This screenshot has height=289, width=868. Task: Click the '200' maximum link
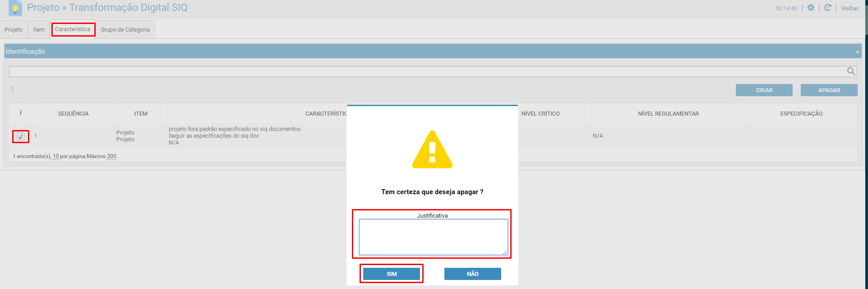pos(111,156)
